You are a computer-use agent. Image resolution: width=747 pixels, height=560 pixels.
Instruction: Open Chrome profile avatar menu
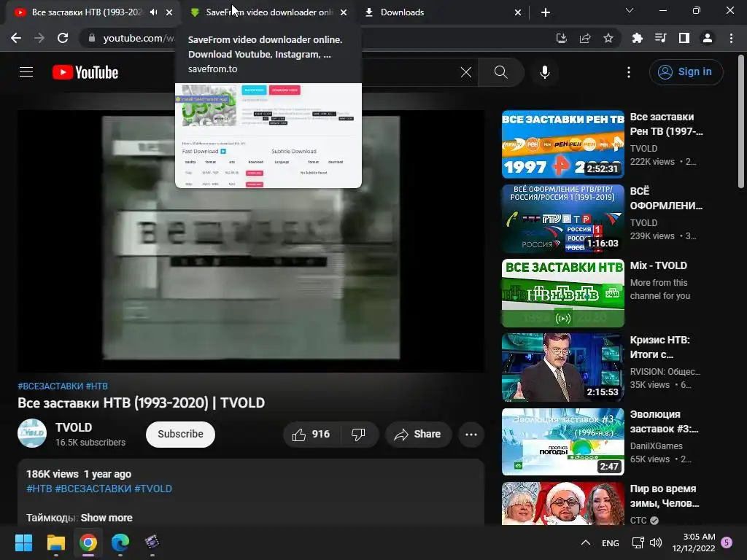point(708,38)
